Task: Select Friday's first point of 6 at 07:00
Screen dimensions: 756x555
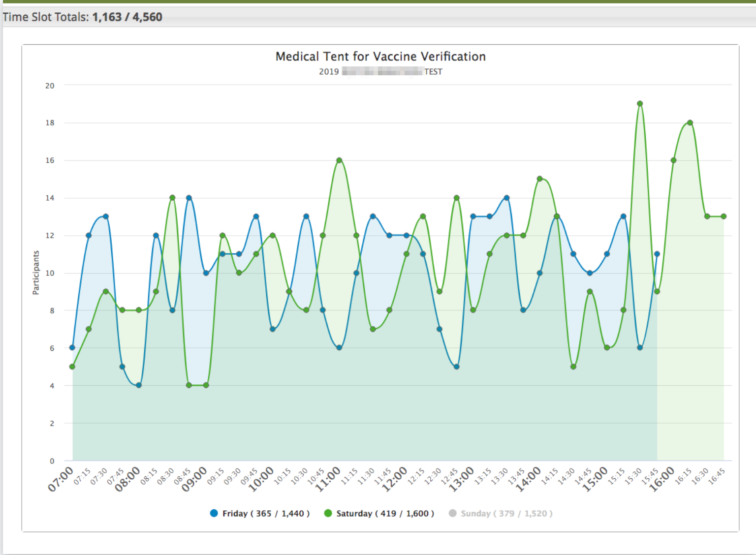Action: [72, 348]
